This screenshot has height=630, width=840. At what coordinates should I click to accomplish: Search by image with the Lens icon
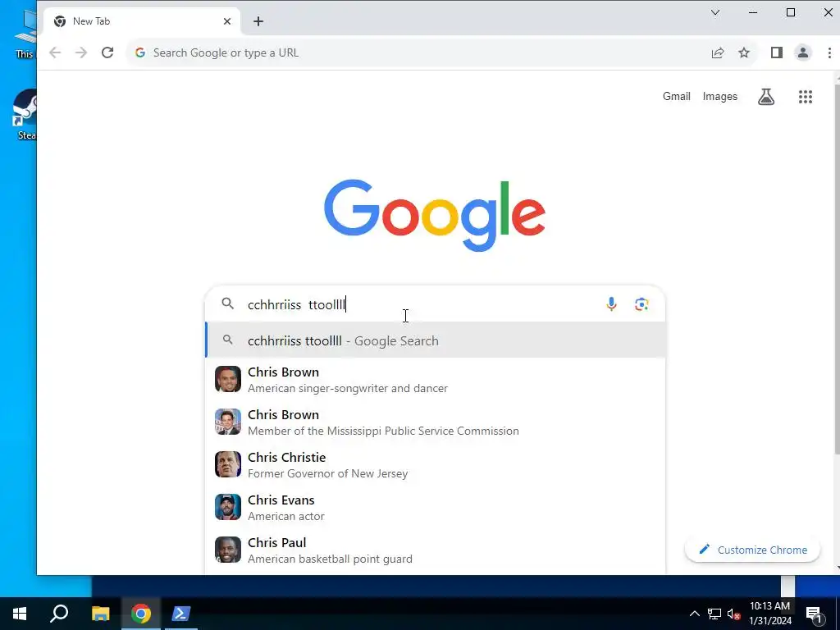point(641,304)
